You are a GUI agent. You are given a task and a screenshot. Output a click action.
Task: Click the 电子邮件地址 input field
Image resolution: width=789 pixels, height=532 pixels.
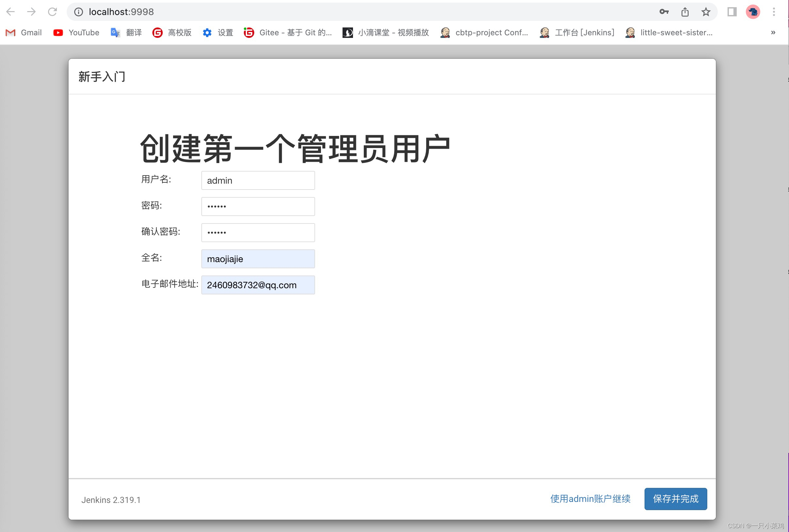[258, 285]
